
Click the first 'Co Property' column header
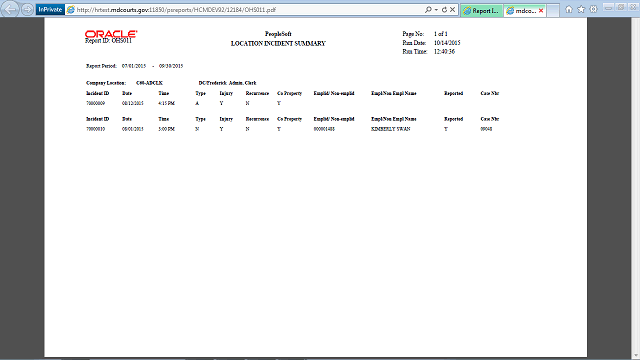pyautogui.click(x=289, y=93)
